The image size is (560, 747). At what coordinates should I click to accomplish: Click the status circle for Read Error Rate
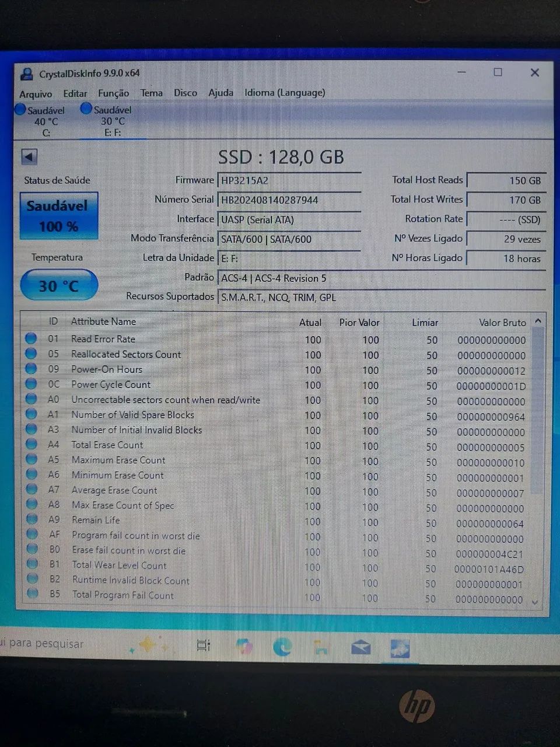(x=31, y=338)
